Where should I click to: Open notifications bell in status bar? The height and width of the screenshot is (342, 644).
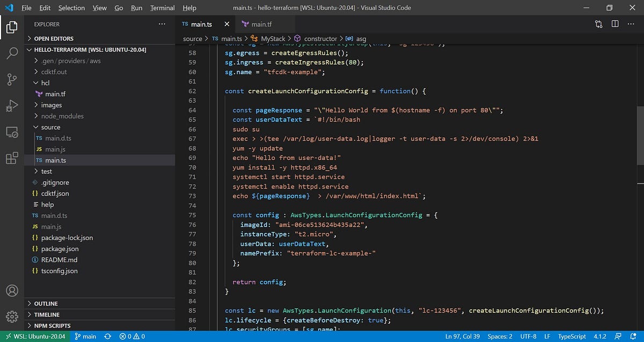634,336
